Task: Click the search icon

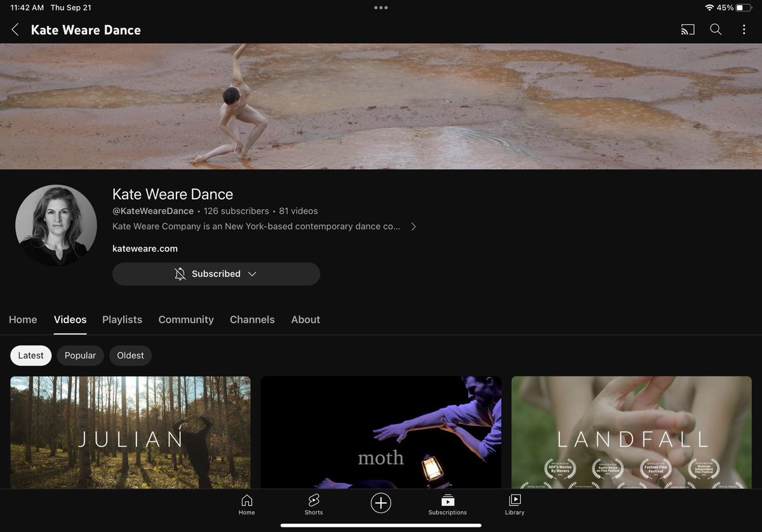Action: (716, 29)
